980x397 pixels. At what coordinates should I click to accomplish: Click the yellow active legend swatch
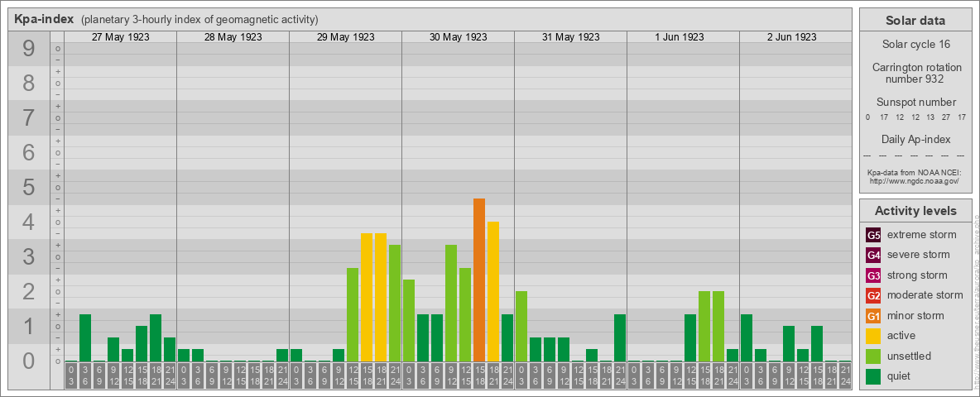coord(873,336)
